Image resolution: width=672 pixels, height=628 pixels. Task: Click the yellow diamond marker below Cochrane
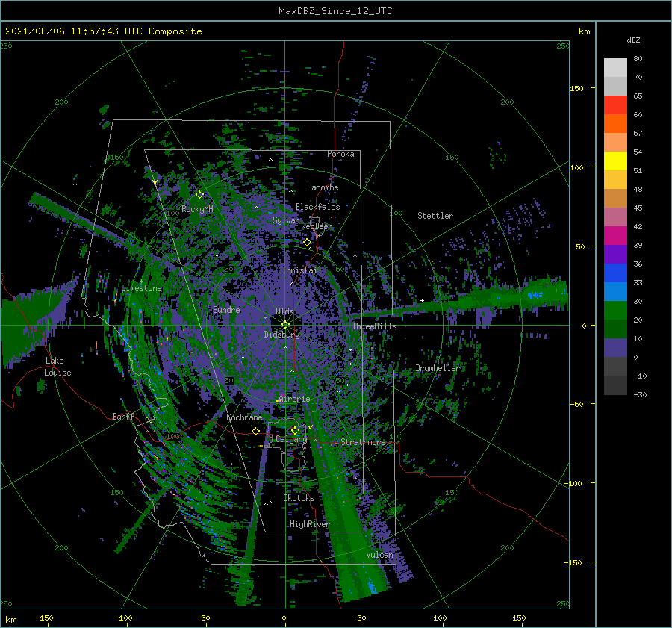click(x=256, y=431)
